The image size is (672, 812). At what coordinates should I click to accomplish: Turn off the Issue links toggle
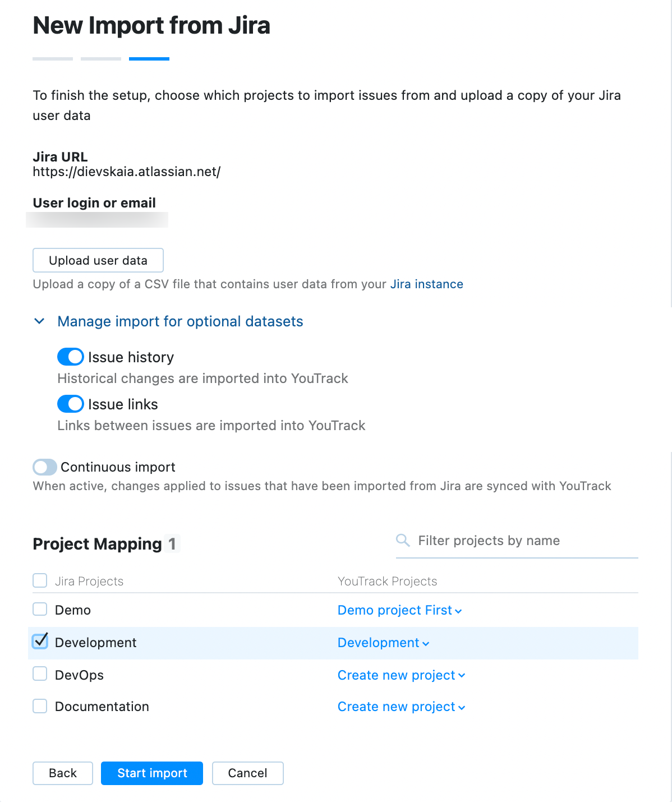tap(70, 404)
